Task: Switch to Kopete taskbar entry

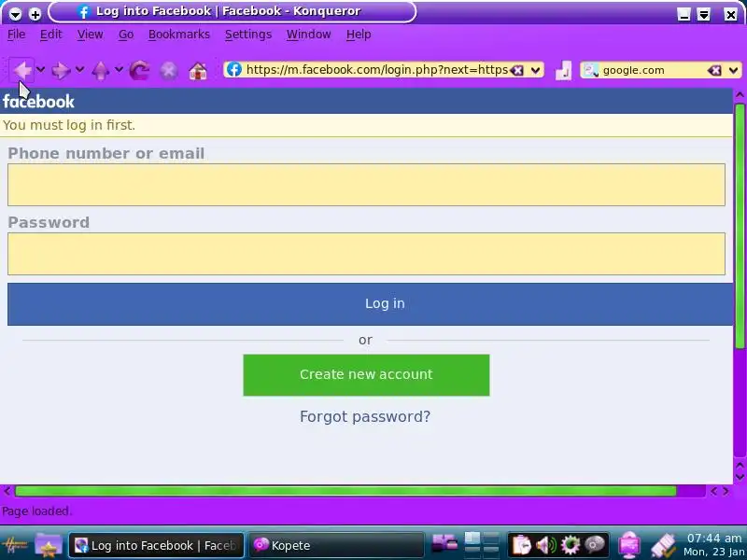Action: (336, 545)
